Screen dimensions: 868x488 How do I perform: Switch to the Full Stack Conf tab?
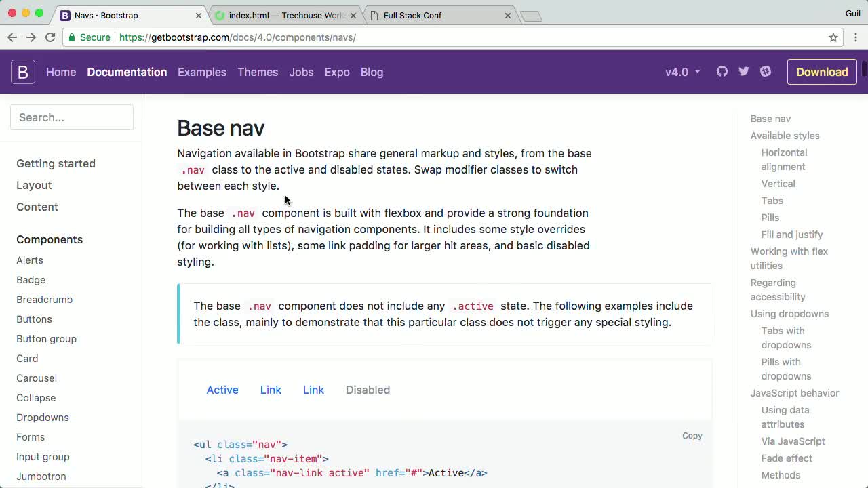point(420,15)
